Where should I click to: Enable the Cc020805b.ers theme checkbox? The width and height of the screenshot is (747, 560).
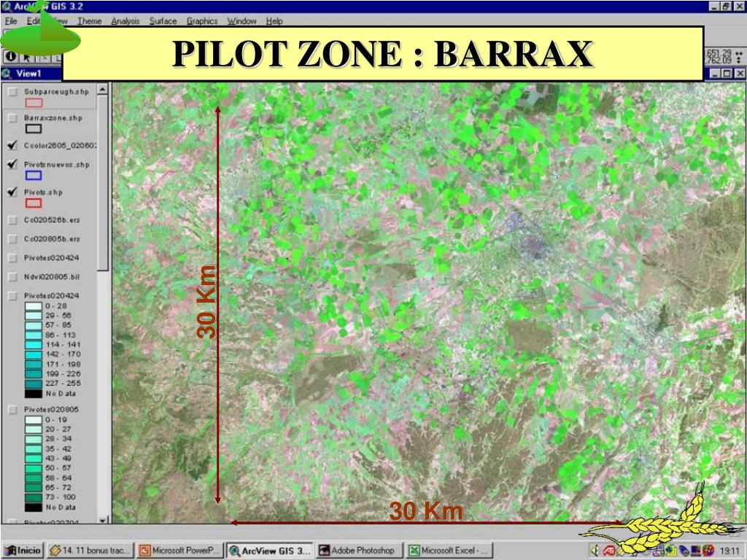click(x=13, y=239)
